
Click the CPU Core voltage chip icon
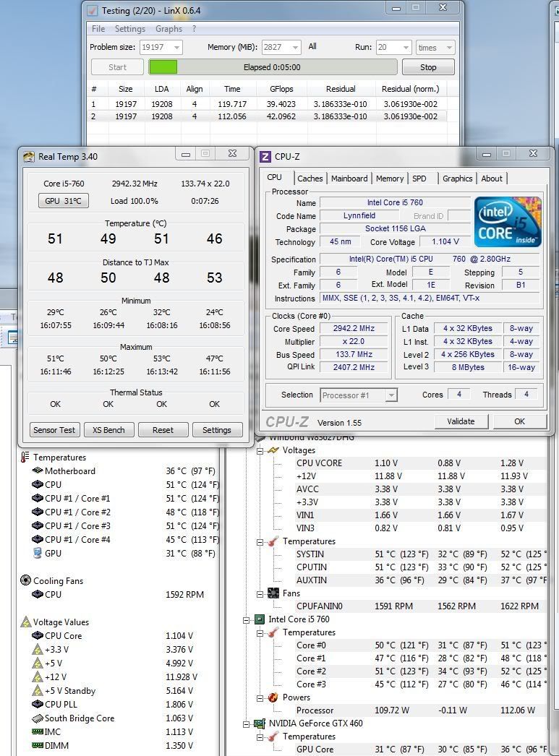[x=37, y=635]
